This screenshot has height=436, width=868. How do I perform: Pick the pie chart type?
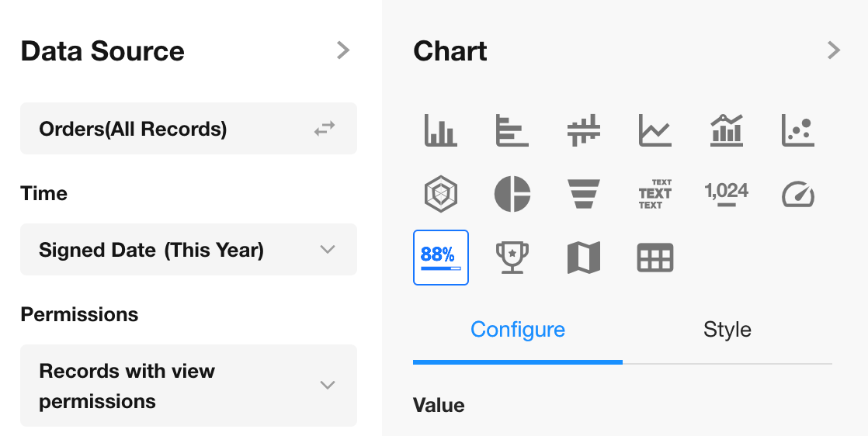click(x=512, y=193)
